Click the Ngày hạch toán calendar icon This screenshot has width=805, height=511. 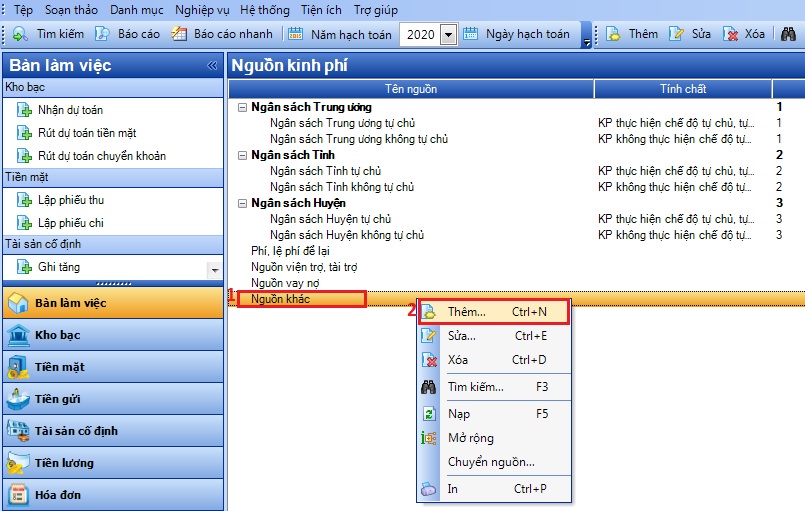tap(470, 34)
